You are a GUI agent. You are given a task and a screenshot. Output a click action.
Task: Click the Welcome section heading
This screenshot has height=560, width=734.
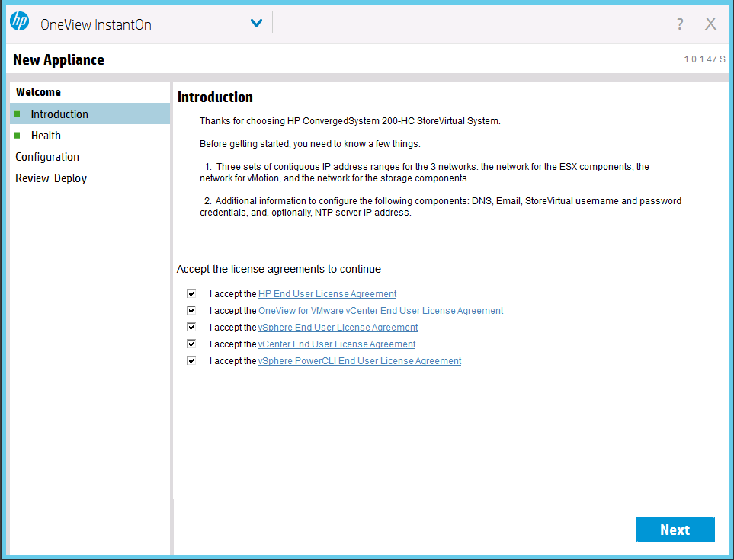[x=38, y=92]
